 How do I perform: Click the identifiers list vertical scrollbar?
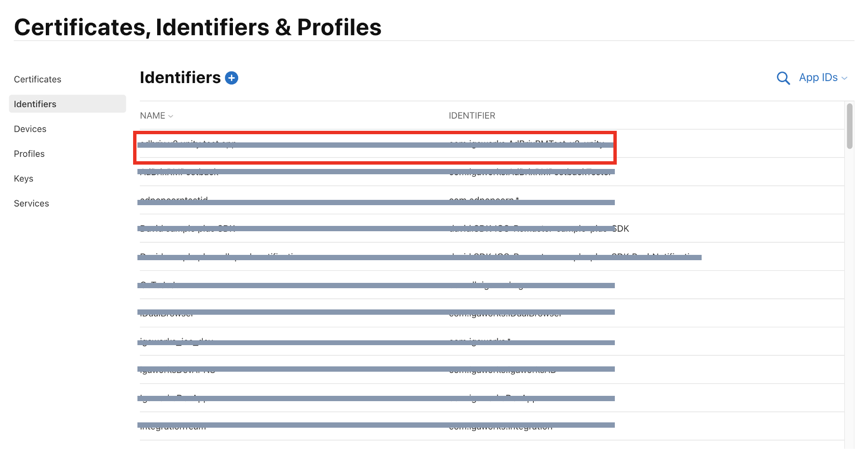(849, 126)
